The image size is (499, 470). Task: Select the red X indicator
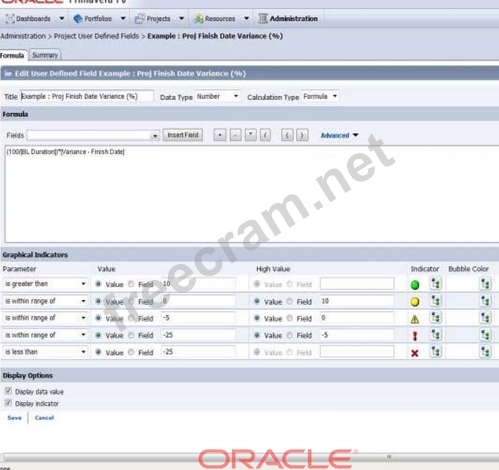coord(415,353)
